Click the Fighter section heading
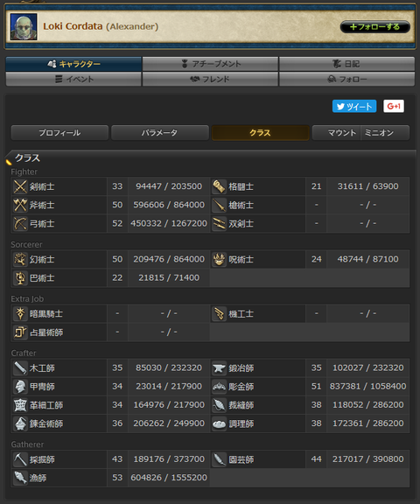This screenshot has width=420, height=504. [x=24, y=172]
